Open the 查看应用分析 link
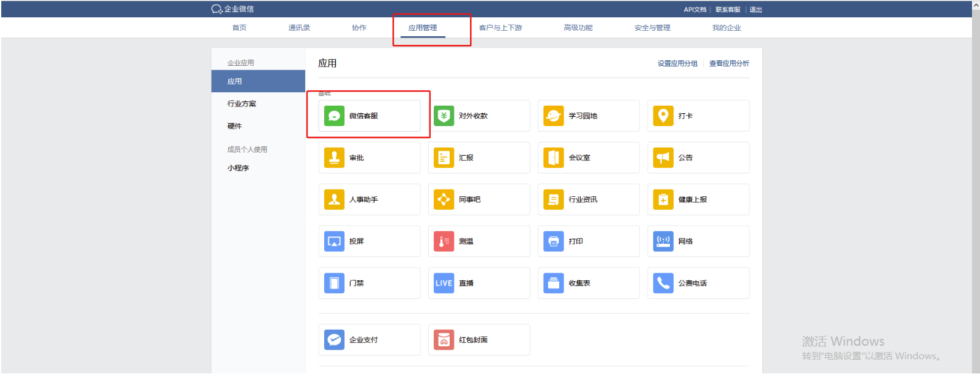 click(x=729, y=63)
